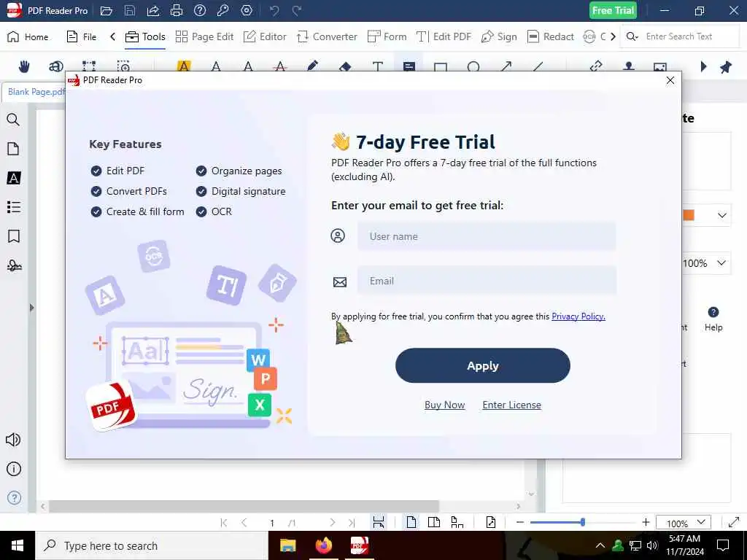Image resolution: width=747 pixels, height=560 pixels.
Task: Switch to the Edit PDF tab
Action: [444, 36]
